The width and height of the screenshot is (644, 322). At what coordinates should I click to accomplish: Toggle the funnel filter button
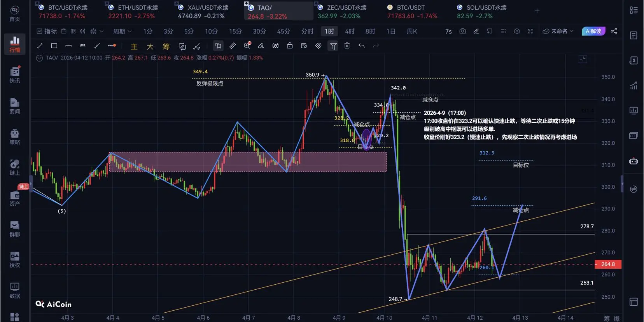333,46
